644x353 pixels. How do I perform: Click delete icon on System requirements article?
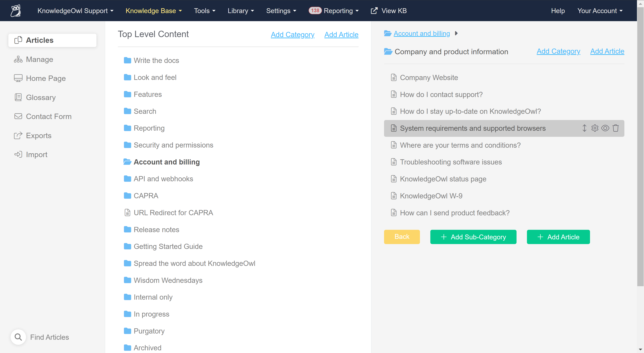(x=616, y=128)
